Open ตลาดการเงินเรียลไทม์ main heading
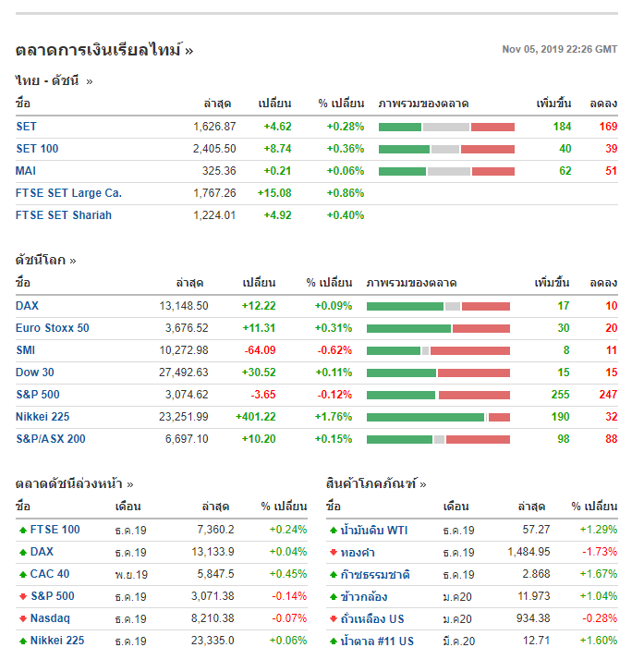 103,50
